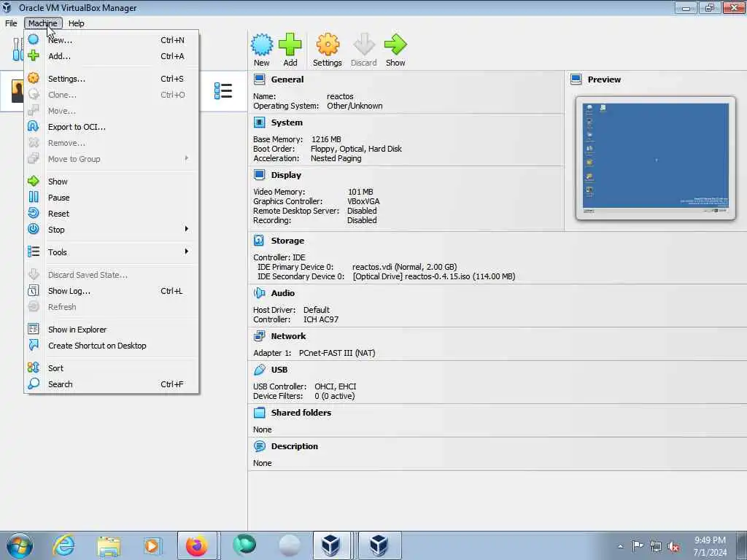The height and width of the screenshot is (560, 747).
Task: Click the Preview panel monitor icon
Action: [x=576, y=79]
